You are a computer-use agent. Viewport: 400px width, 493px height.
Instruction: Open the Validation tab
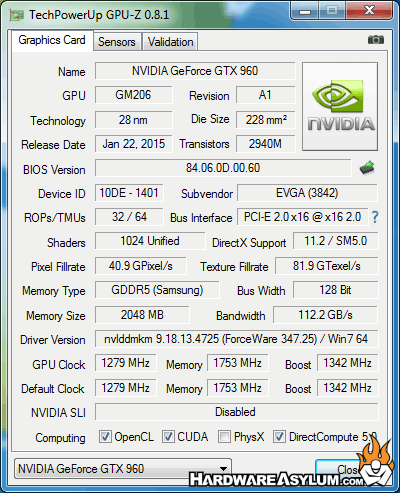point(170,42)
